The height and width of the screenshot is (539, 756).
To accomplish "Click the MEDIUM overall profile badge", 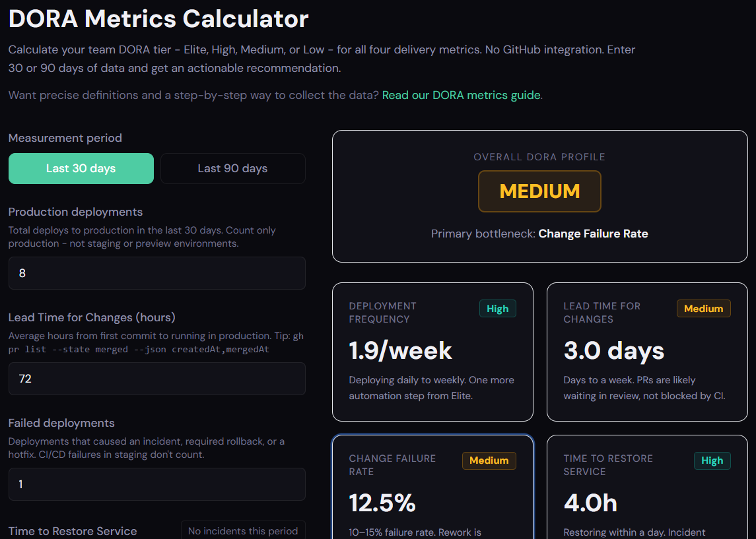I will point(539,191).
